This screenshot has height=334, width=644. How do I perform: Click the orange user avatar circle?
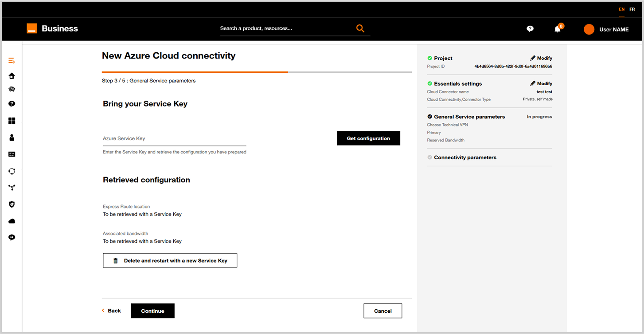point(589,29)
